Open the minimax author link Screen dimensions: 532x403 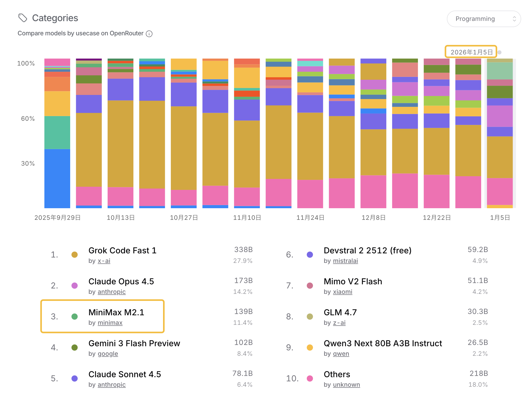point(110,323)
